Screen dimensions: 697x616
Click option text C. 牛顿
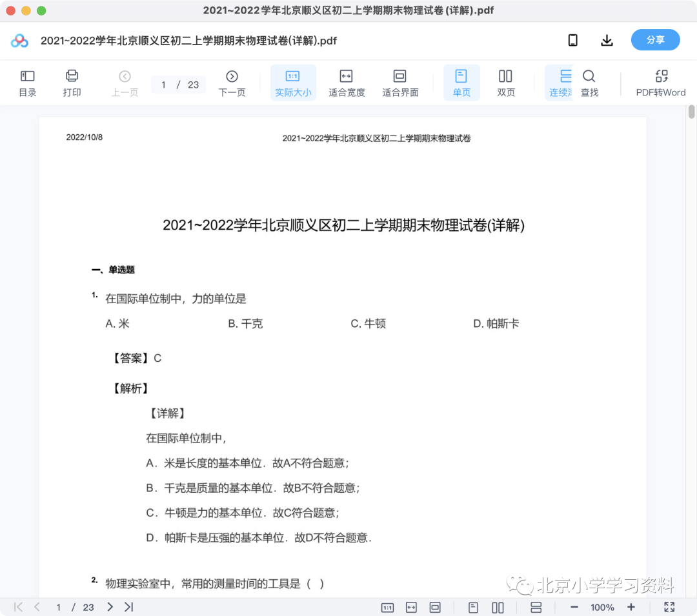[368, 323]
